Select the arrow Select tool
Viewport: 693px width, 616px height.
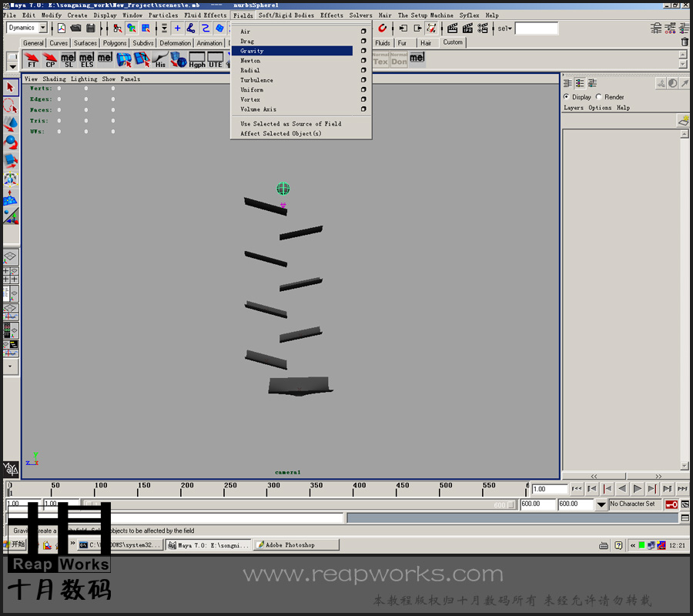pyautogui.click(x=11, y=87)
